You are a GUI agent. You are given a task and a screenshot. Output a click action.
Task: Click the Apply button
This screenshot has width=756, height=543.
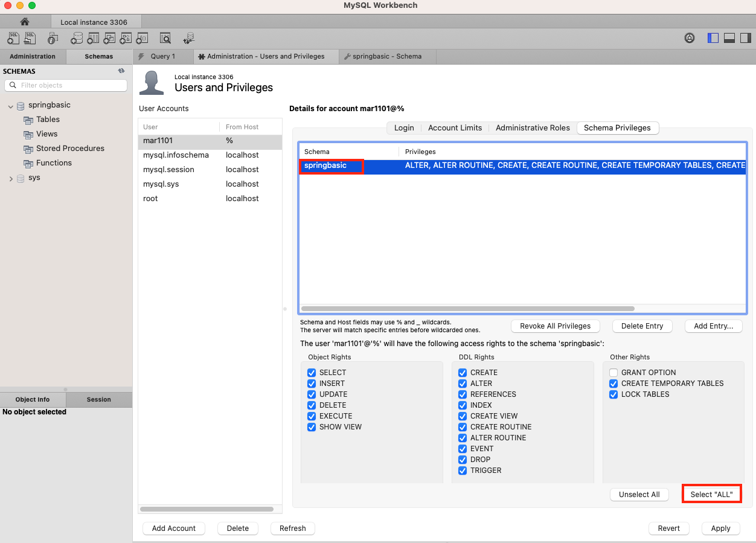[720, 529]
